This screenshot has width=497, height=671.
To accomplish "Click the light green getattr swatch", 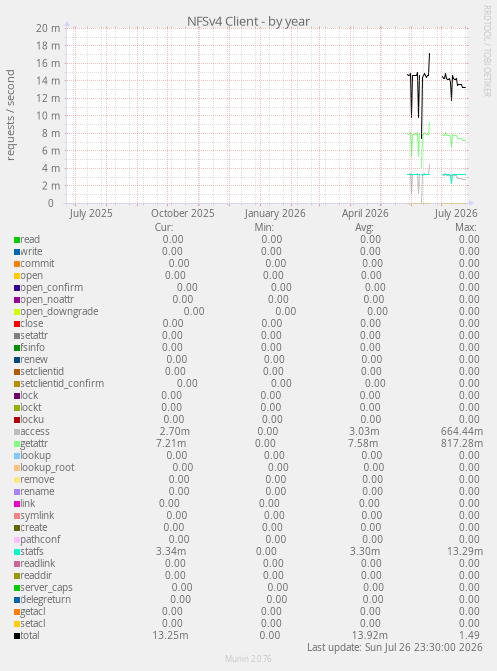I will [x=17, y=444].
